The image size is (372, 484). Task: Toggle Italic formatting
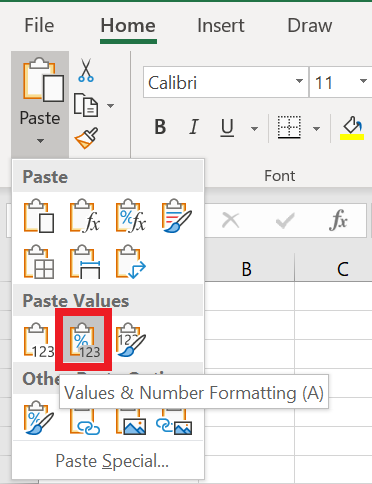click(x=194, y=127)
